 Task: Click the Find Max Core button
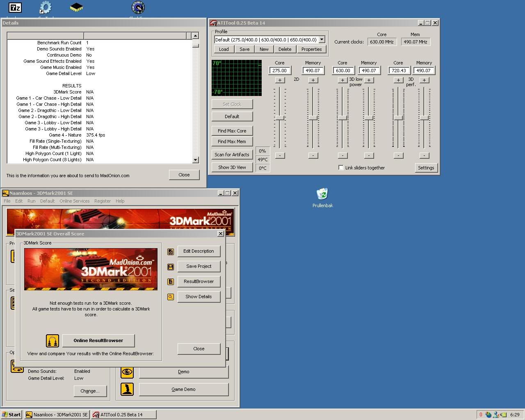point(232,131)
